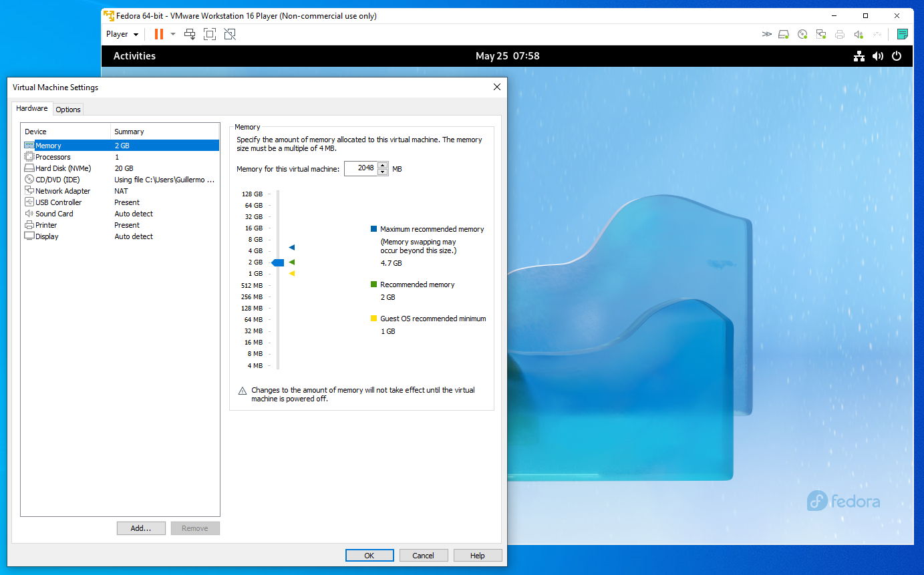
Task: Select the CD/DVD (IDE) device row
Action: pos(120,180)
